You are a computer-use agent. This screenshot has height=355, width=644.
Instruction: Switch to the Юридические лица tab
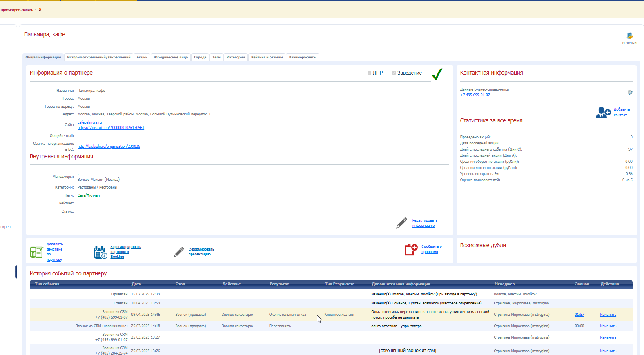click(171, 57)
